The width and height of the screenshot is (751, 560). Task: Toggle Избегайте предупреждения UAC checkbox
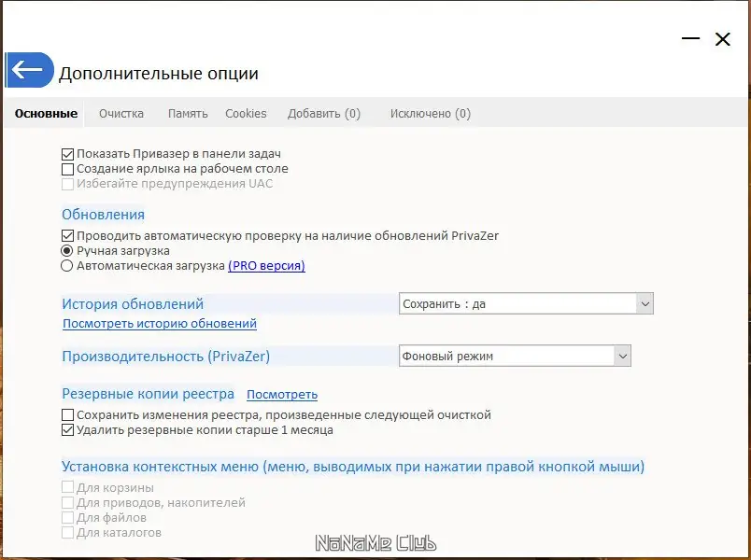coord(67,184)
